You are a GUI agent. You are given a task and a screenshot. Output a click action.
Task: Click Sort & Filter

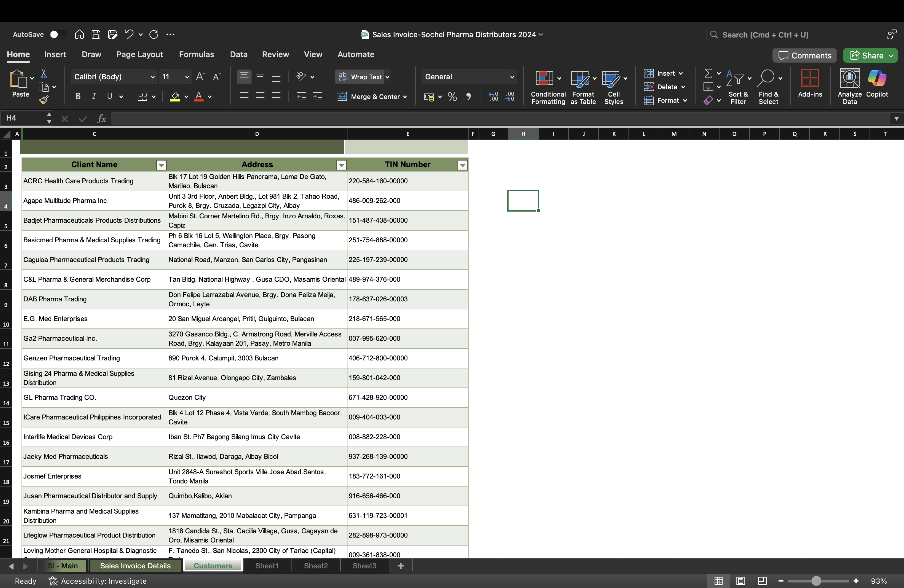pos(738,87)
